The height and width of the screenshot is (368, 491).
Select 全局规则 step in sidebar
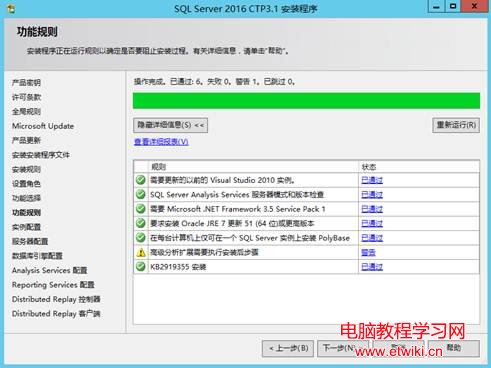pos(26,112)
